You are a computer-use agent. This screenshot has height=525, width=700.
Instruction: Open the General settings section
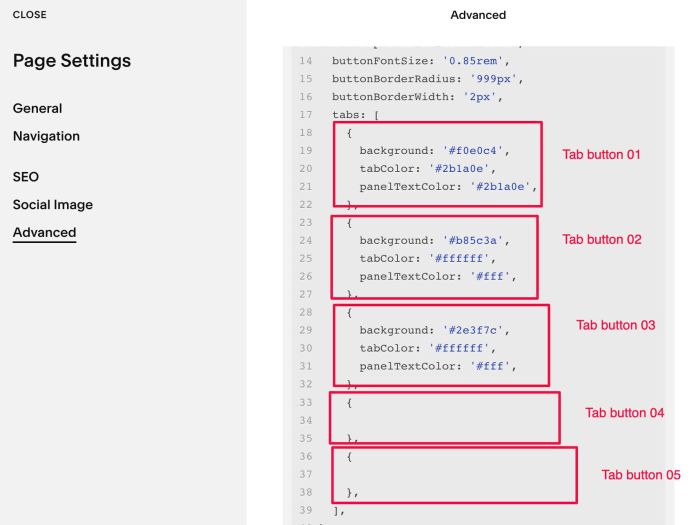38,108
